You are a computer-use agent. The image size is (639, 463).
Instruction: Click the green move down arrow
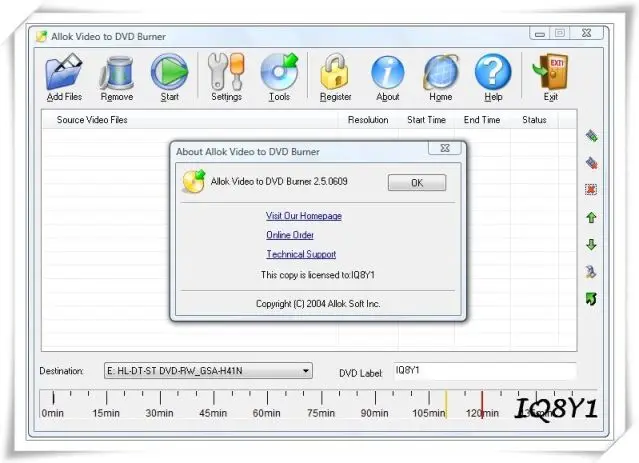tap(591, 245)
